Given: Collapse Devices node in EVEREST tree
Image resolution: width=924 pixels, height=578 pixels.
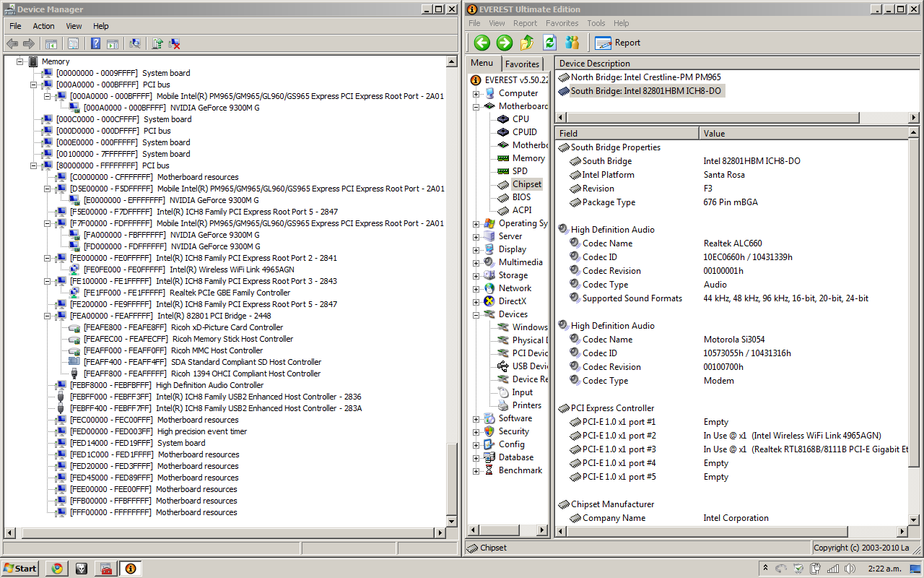Looking at the screenshot, I should [476, 315].
